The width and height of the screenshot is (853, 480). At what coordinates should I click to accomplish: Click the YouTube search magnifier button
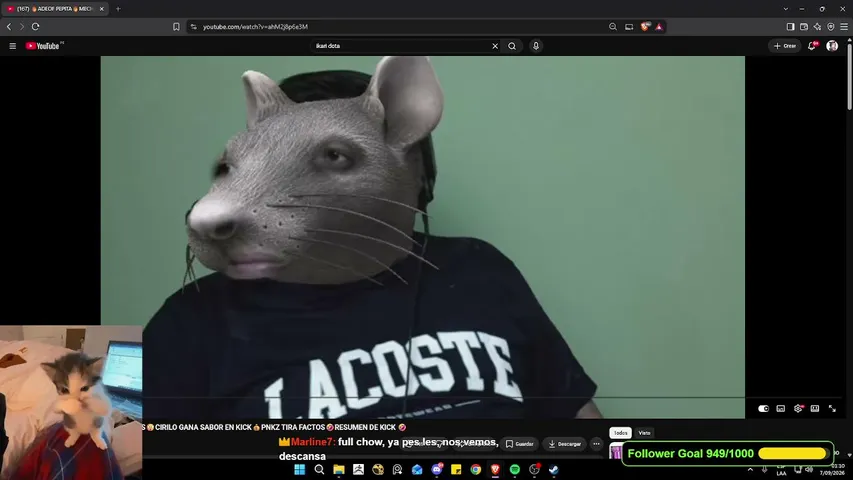(x=512, y=46)
